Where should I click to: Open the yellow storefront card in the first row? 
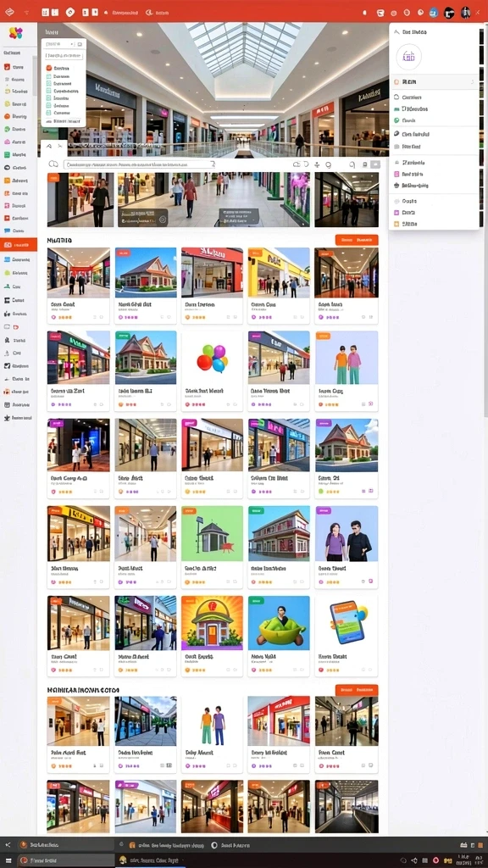pos(279,286)
